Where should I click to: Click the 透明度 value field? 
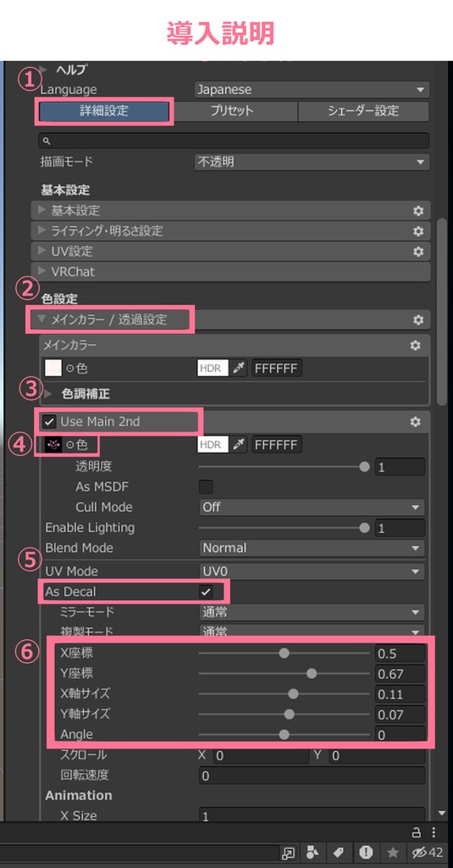coord(400,467)
